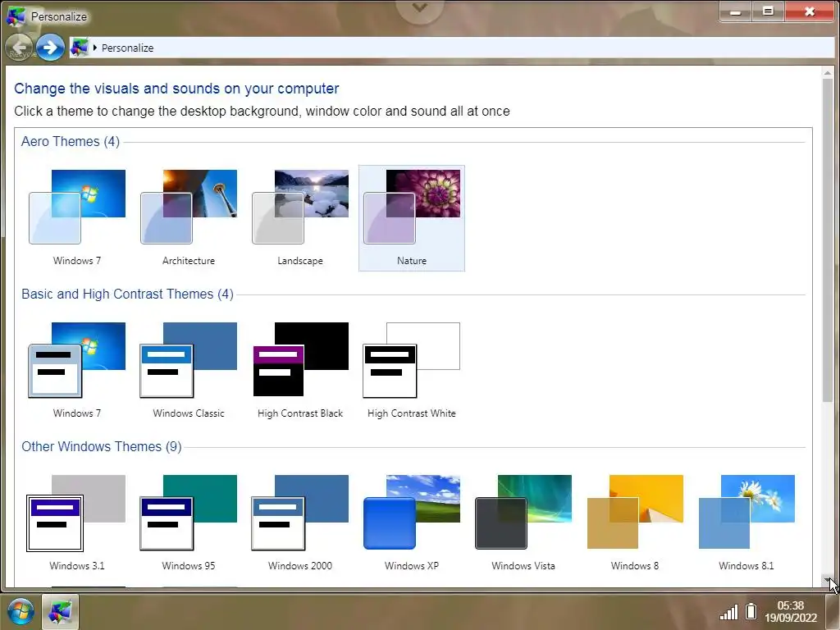
Task: Click the Show desktop strip at the taskbar end
Action: pyautogui.click(x=833, y=611)
